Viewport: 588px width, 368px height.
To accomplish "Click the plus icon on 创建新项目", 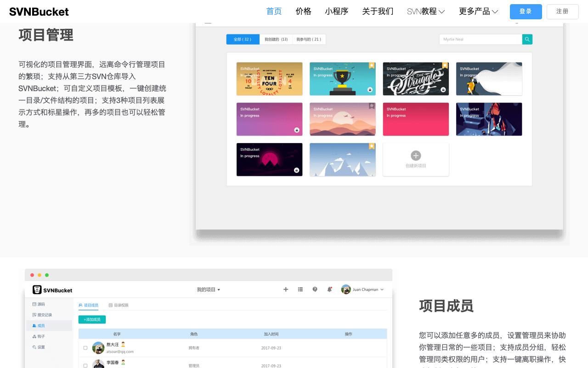I will (416, 155).
